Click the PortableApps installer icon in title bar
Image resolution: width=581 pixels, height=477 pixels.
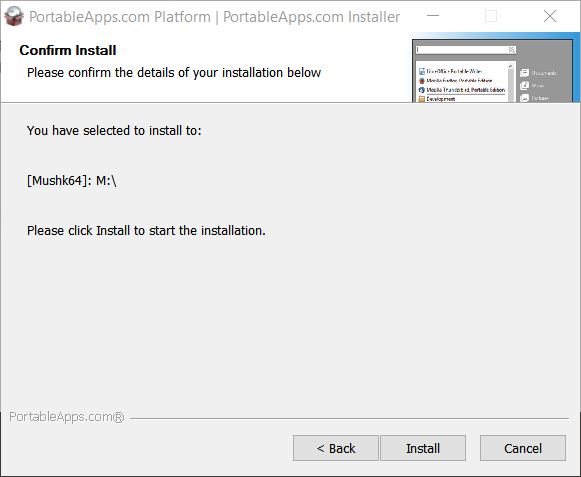click(14, 17)
